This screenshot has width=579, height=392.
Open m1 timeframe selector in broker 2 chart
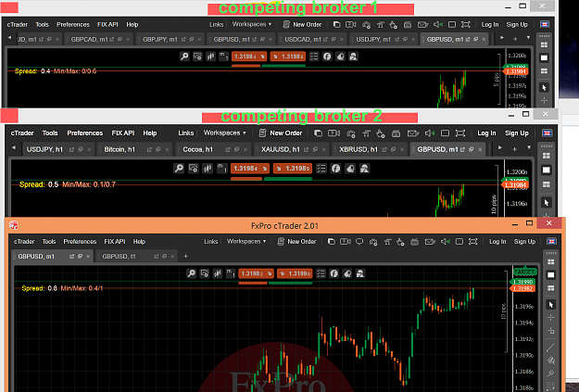coord(222,169)
